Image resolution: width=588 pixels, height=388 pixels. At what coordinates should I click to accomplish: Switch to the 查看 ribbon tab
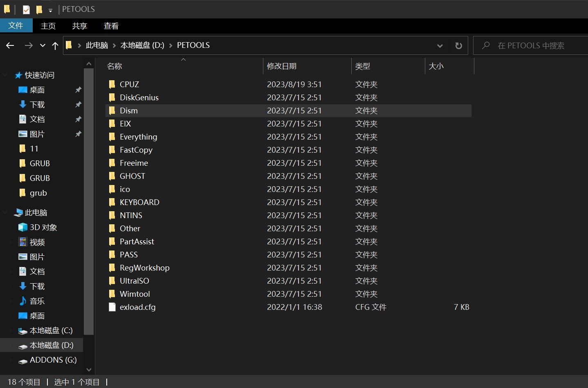111,26
